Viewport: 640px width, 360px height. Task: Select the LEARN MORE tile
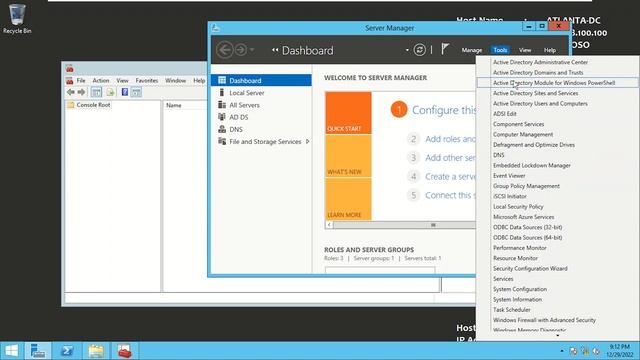click(348, 199)
